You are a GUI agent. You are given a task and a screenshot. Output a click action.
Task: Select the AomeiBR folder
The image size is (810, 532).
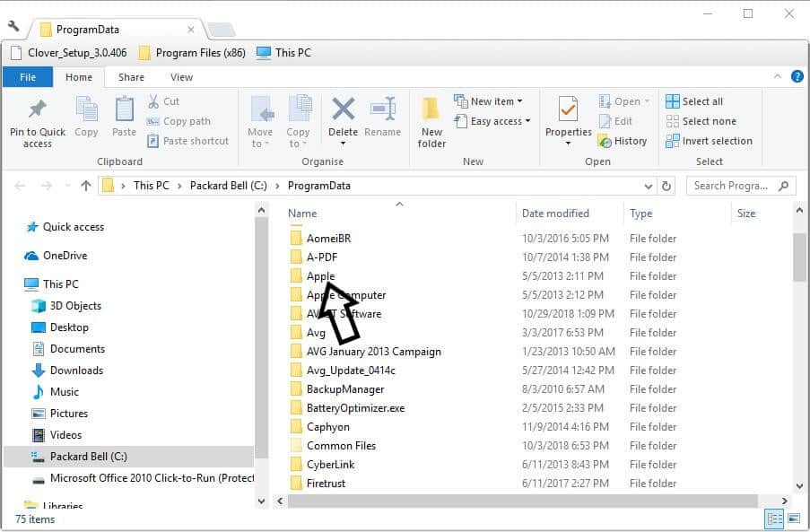pos(320,239)
